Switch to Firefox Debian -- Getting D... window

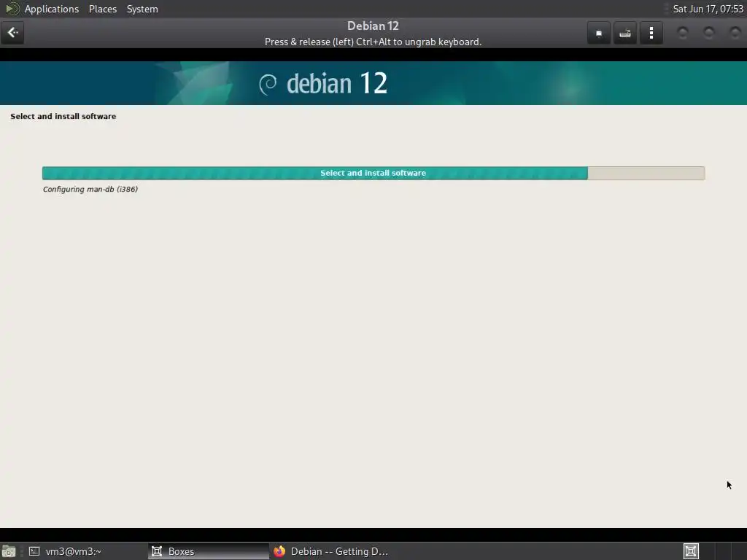pos(330,551)
